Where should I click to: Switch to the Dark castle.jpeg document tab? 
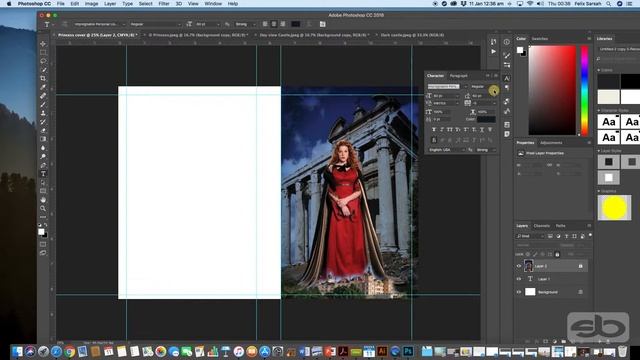point(412,35)
